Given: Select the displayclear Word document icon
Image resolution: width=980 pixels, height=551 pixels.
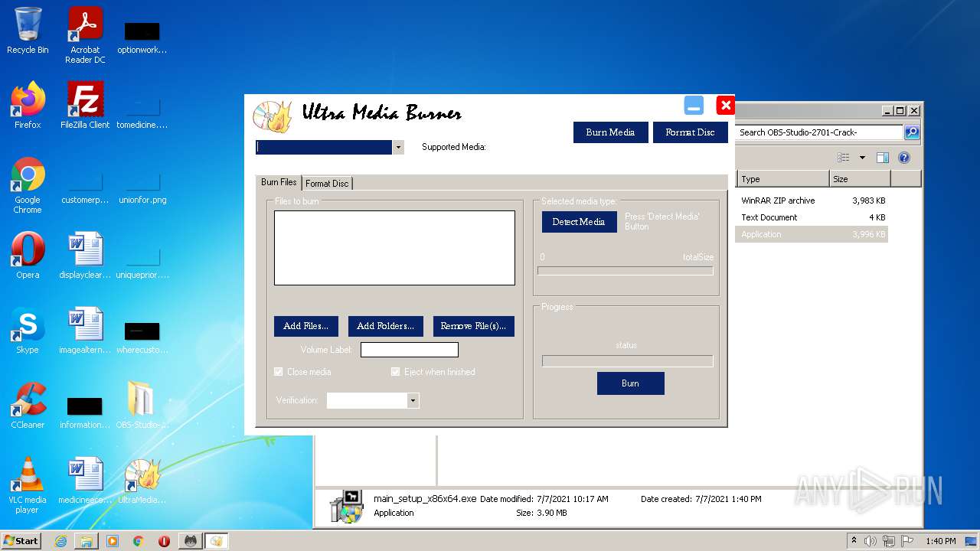Looking at the screenshot, I should [85, 256].
